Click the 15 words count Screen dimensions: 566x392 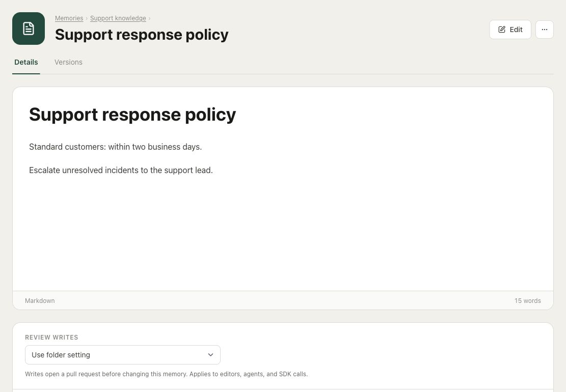point(527,301)
